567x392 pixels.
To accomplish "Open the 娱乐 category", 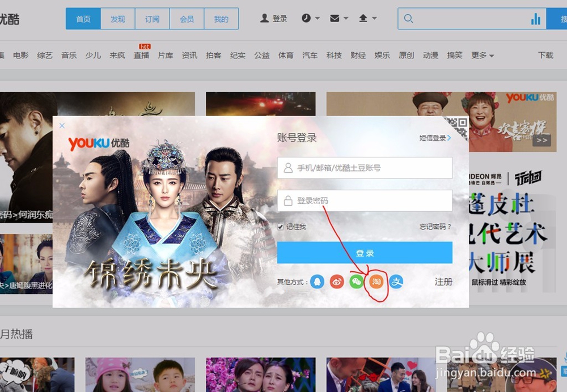I will (x=382, y=56).
